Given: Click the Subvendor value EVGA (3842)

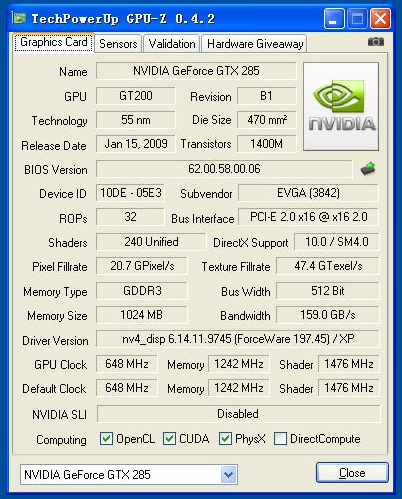Looking at the screenshot, I should tap(308, 193).
